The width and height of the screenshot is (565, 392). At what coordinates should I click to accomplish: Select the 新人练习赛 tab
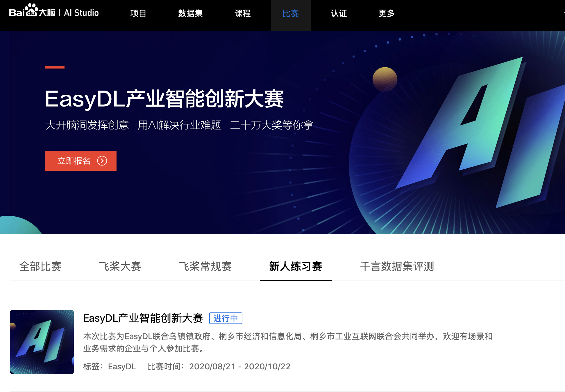coord(296,266)
